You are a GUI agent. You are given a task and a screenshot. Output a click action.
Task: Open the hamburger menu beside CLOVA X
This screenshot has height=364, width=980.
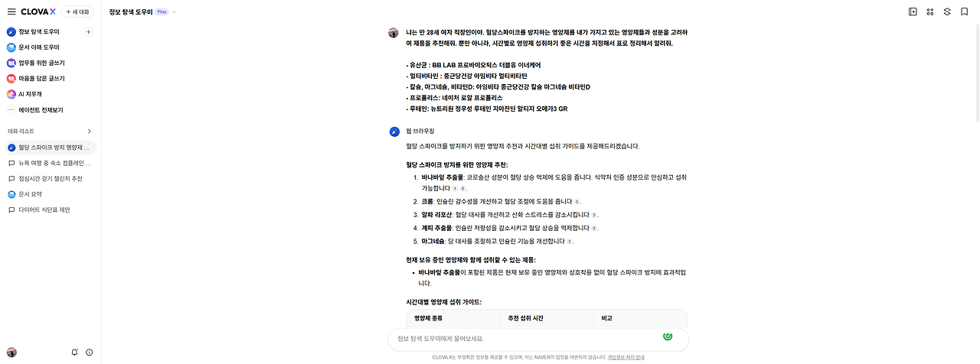pos(11,11)
